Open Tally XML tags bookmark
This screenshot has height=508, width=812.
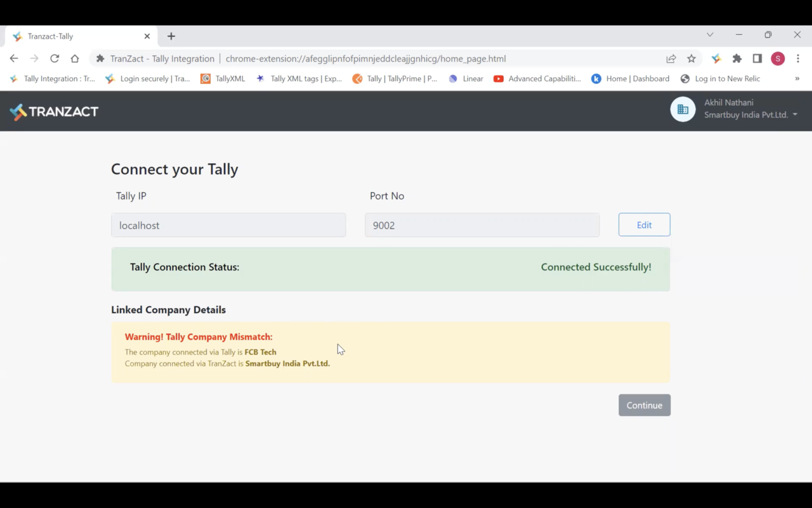[299, 79]
